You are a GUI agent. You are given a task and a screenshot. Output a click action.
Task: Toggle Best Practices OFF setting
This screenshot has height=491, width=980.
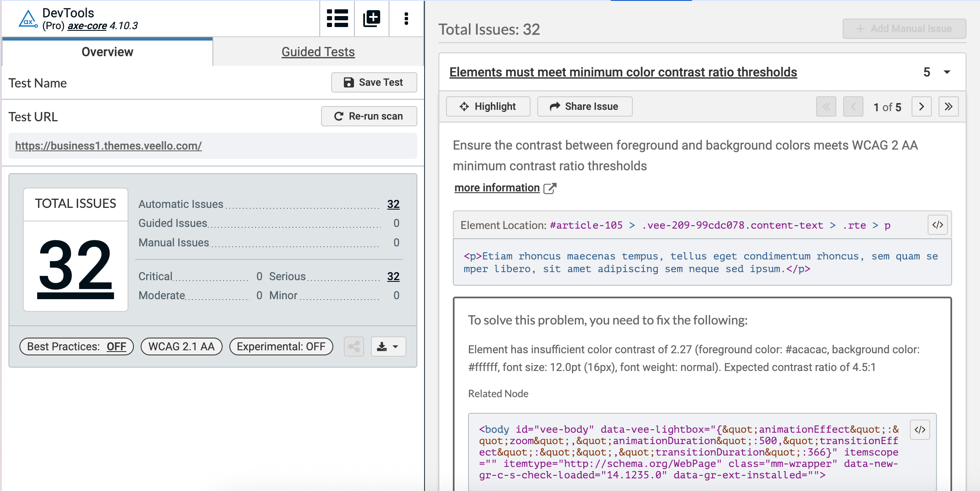76,346
